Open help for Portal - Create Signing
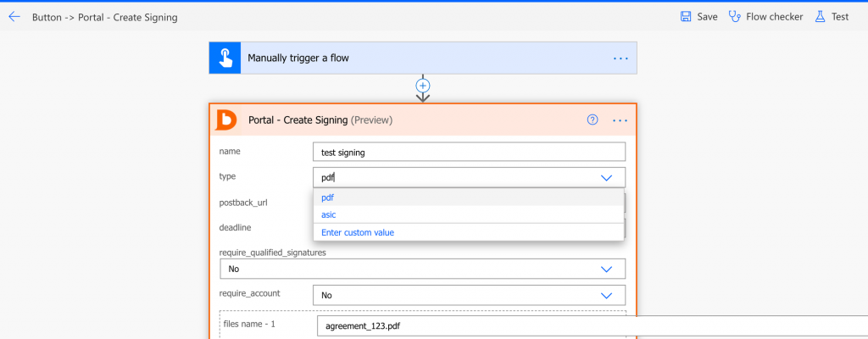 (x=593, y=119)
